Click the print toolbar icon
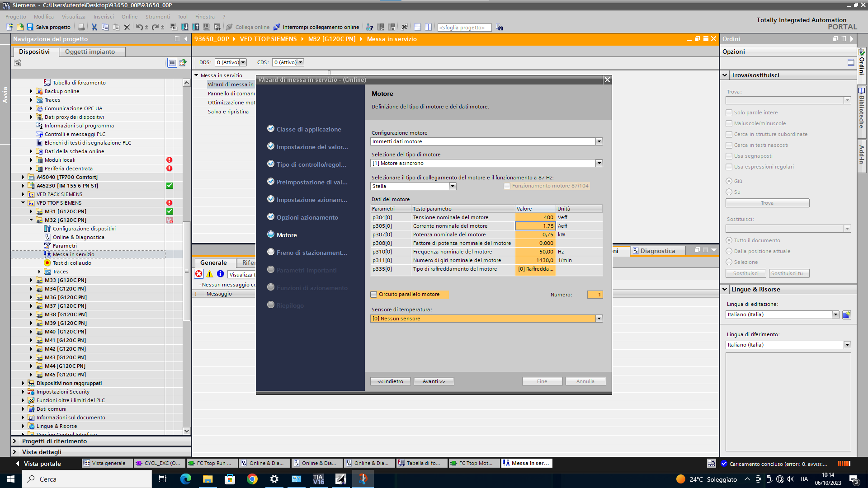 click(x=81, y=27)
